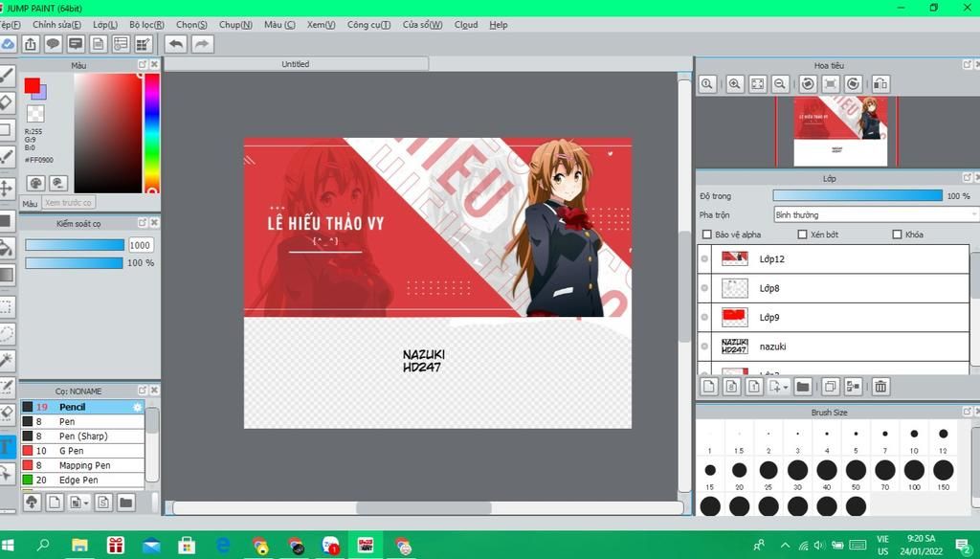Open Pencil brush settings gear

[138, 407]
